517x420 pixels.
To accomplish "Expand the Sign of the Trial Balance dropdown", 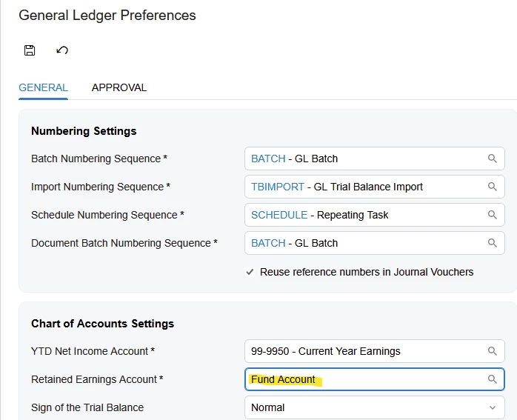I will [493, 407].
